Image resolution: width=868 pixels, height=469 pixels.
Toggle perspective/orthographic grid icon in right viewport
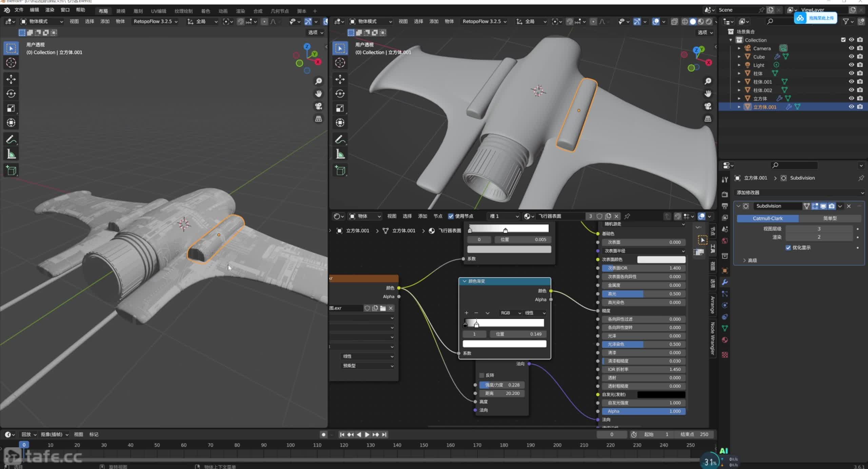click(x=708, y=119)
